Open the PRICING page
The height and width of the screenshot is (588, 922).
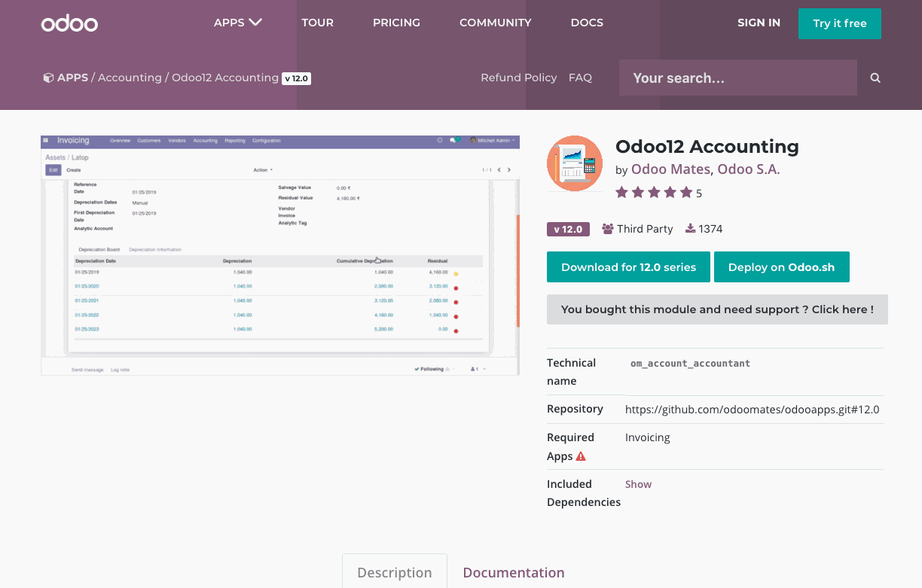(396, 23)
